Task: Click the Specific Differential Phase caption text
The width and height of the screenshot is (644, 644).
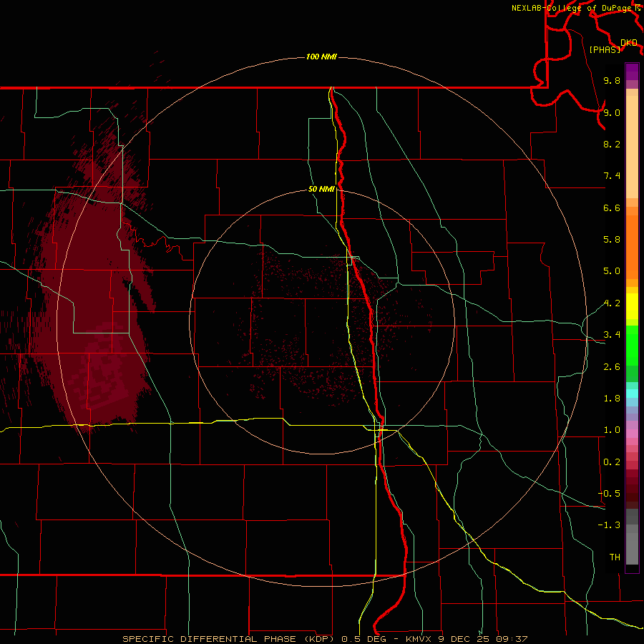Action: click(x=325, y=639)
